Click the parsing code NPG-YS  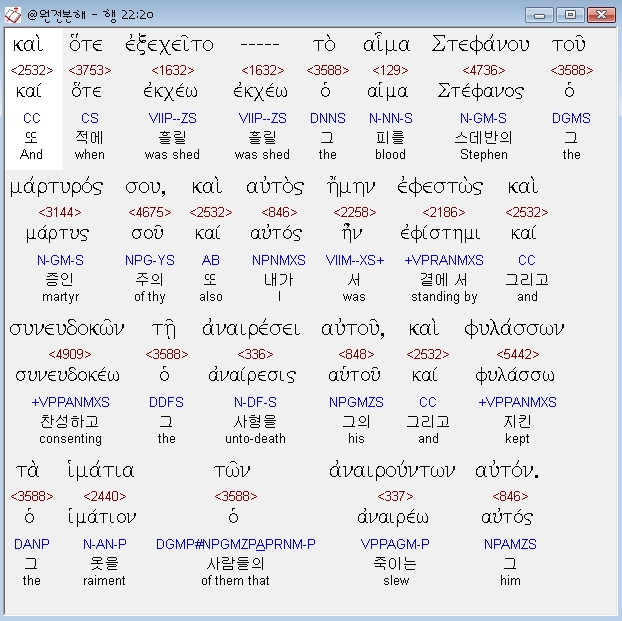[150, 260]
